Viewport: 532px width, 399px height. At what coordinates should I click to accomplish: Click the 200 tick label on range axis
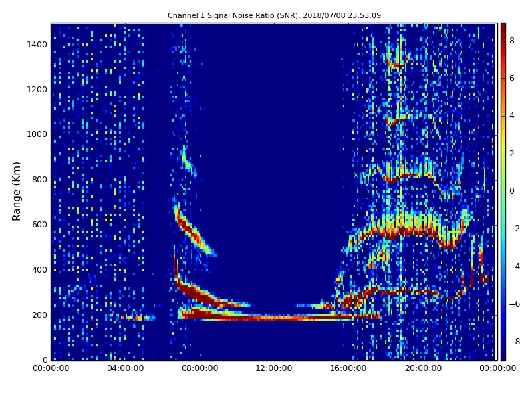[x=39, y=315]
